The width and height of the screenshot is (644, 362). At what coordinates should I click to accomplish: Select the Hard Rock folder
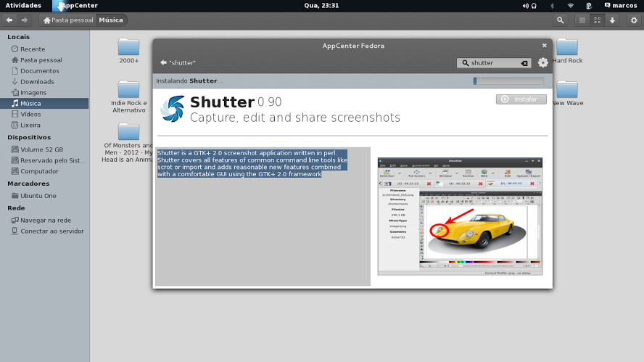567,51
